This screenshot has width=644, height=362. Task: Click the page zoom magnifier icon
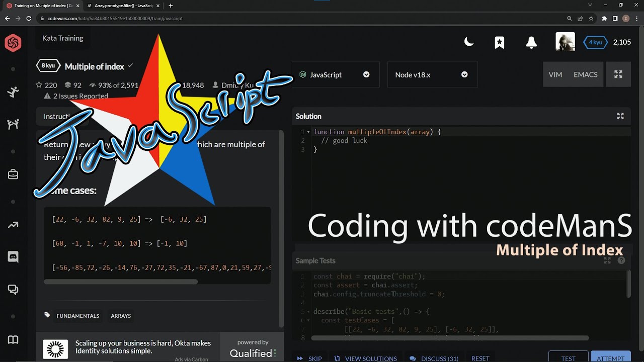coord(570,18)
